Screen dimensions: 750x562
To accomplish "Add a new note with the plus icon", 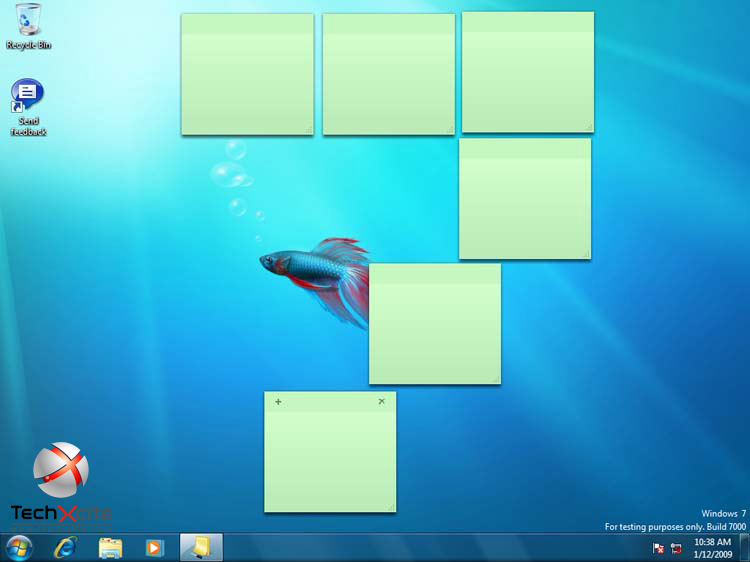I will click(x=278, y=402).
